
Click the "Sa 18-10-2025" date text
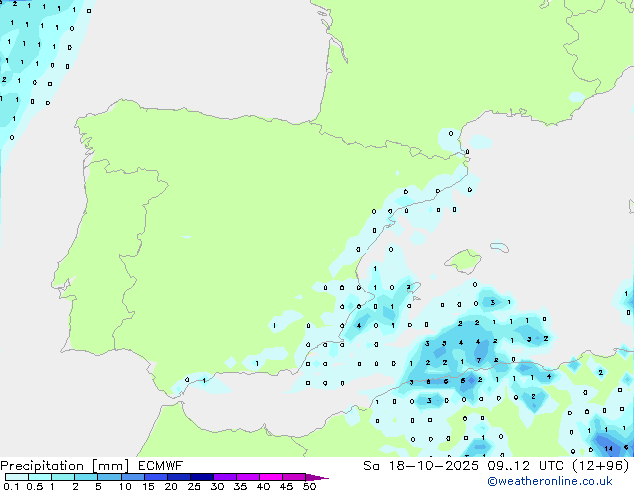pos(421,466)
